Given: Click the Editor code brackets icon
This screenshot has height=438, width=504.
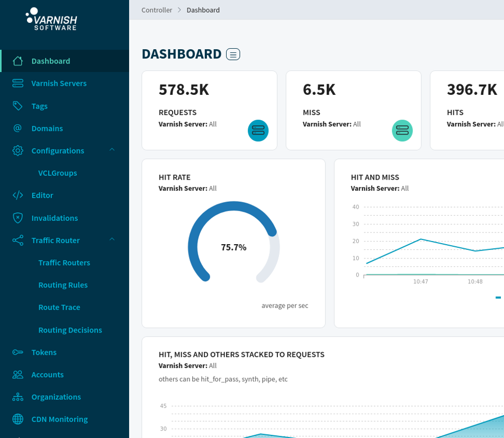Looking at the screenshot, I should (18, 195).
